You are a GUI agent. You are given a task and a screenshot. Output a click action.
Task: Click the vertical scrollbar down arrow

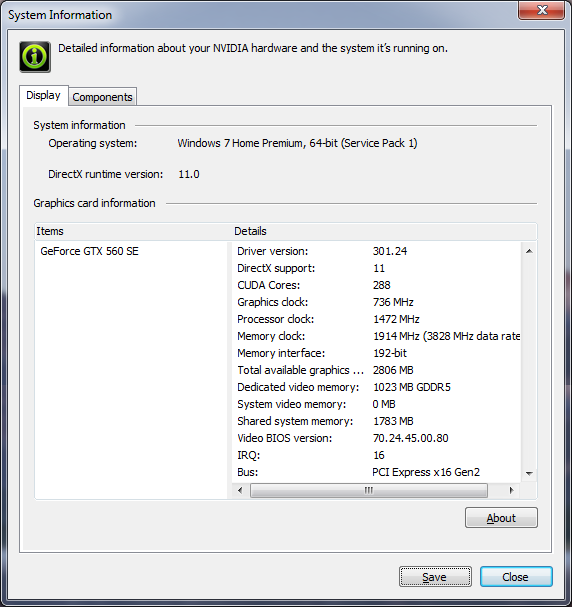coord(529,473)
